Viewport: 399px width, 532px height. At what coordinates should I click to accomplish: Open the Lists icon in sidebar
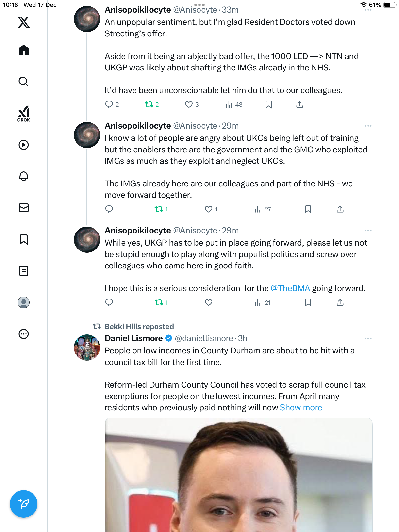[x=24, y=271]
